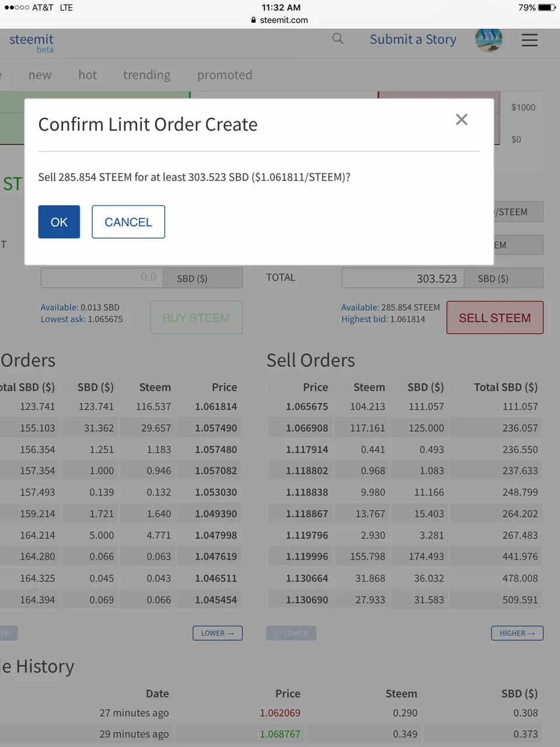Tap the AT&T signal strength dots
Image resolution: width=560 pixels, height=747 pixels.
coord(16,8)
